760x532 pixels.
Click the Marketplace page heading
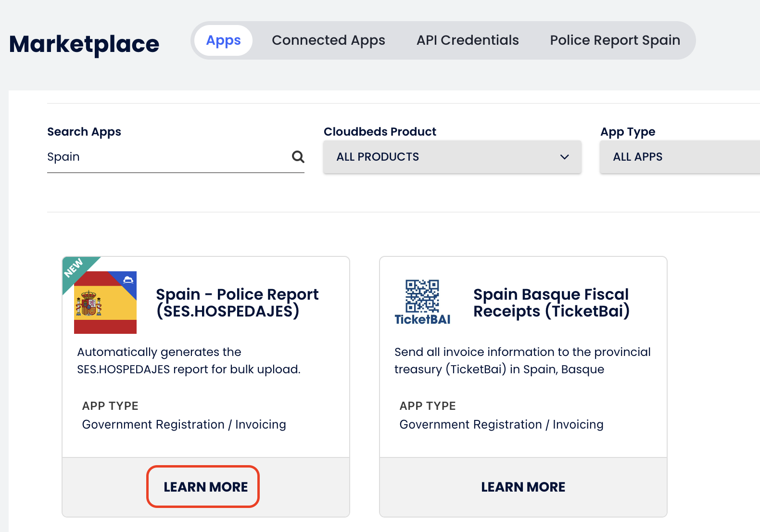pyautogui.click(x=84, y=44)
